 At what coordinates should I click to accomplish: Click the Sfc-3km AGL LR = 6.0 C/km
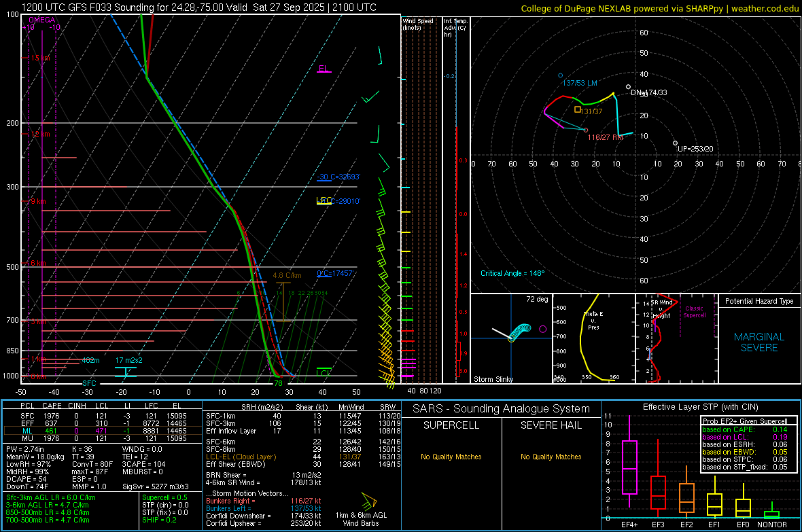tap(51, 497)
